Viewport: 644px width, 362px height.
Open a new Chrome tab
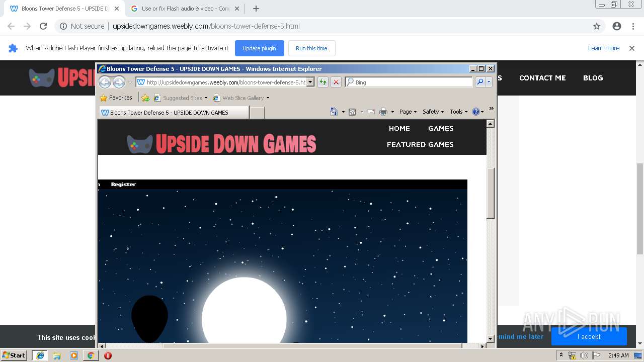point(256,9)
